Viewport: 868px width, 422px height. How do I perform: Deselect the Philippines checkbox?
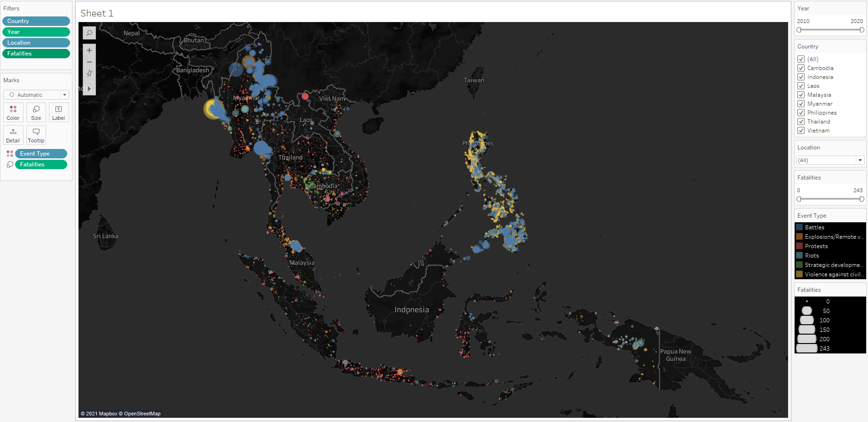click(801, 113)
